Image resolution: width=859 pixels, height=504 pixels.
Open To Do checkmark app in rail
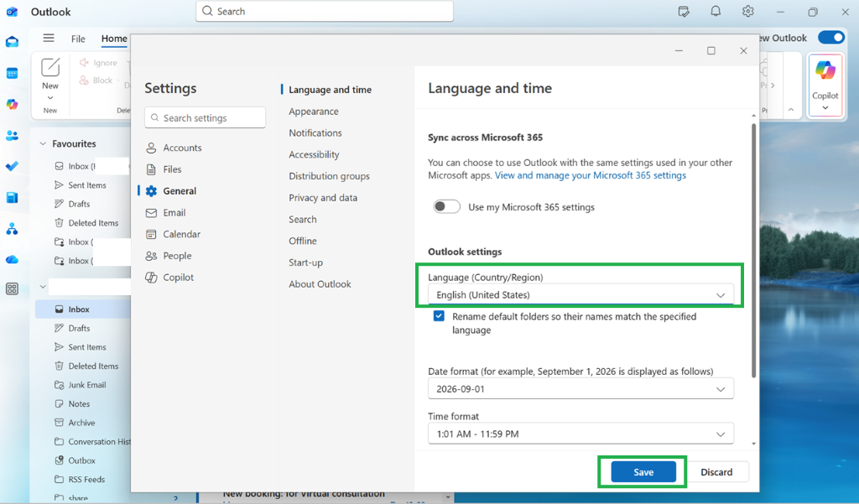click(x=12, y=166)
